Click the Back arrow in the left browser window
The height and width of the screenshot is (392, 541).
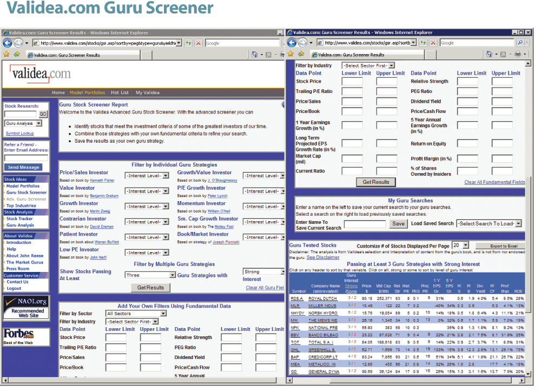8,43
